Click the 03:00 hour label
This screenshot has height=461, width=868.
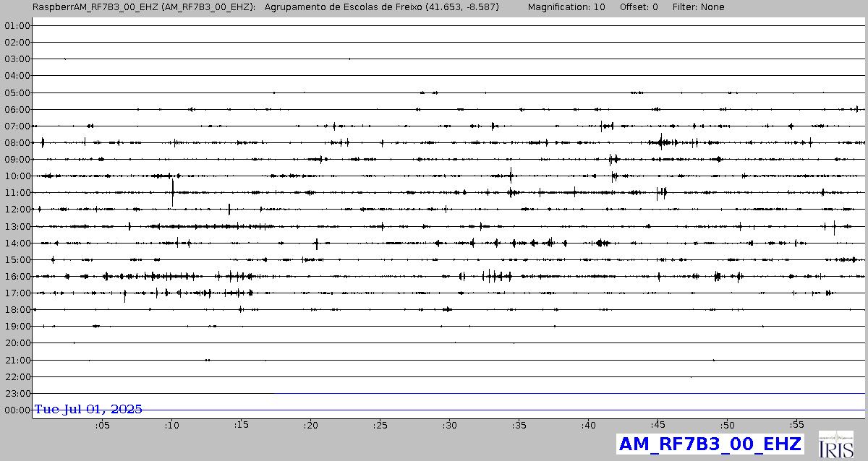[17, 59]
